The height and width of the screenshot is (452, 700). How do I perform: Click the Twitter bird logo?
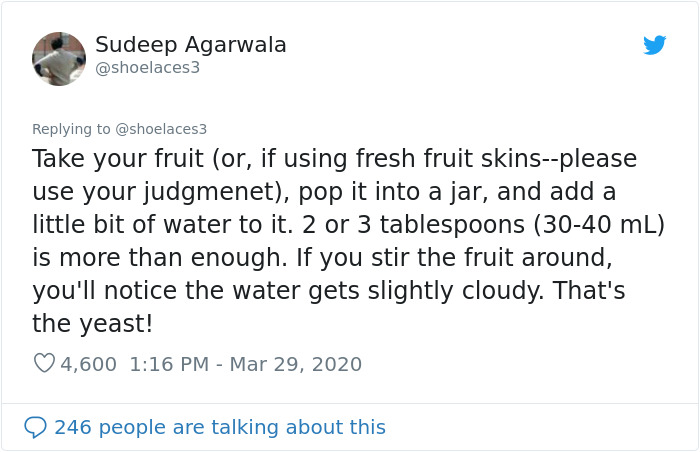click(654, 45)
